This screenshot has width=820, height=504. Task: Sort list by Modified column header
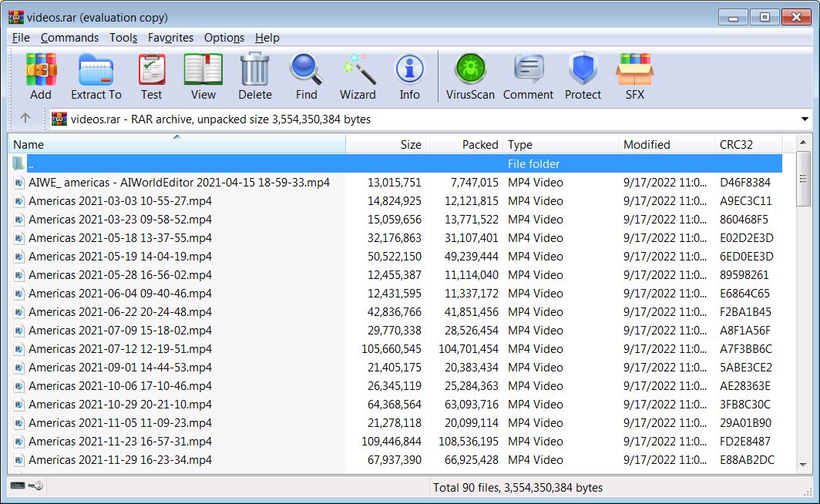[x=666, y=144]
